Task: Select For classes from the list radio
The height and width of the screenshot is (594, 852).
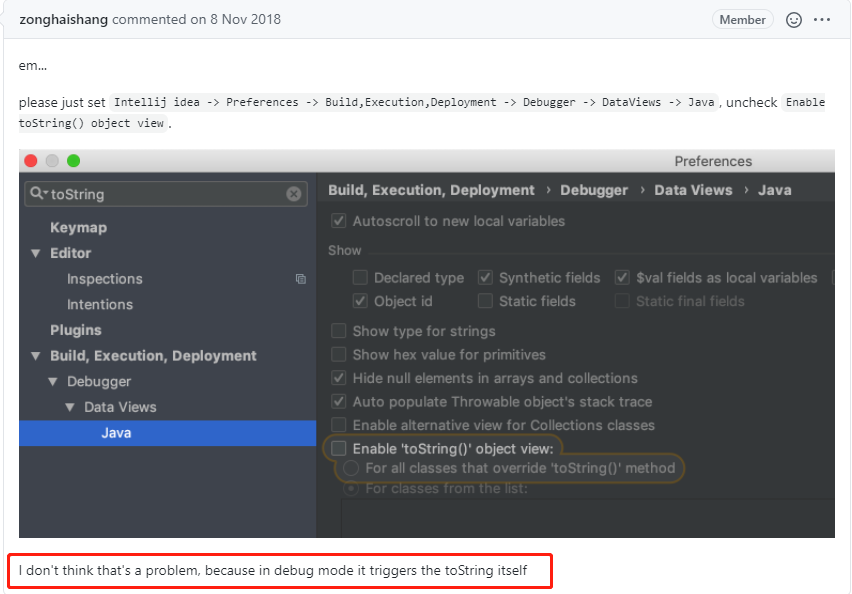Action: pos(351,489)
